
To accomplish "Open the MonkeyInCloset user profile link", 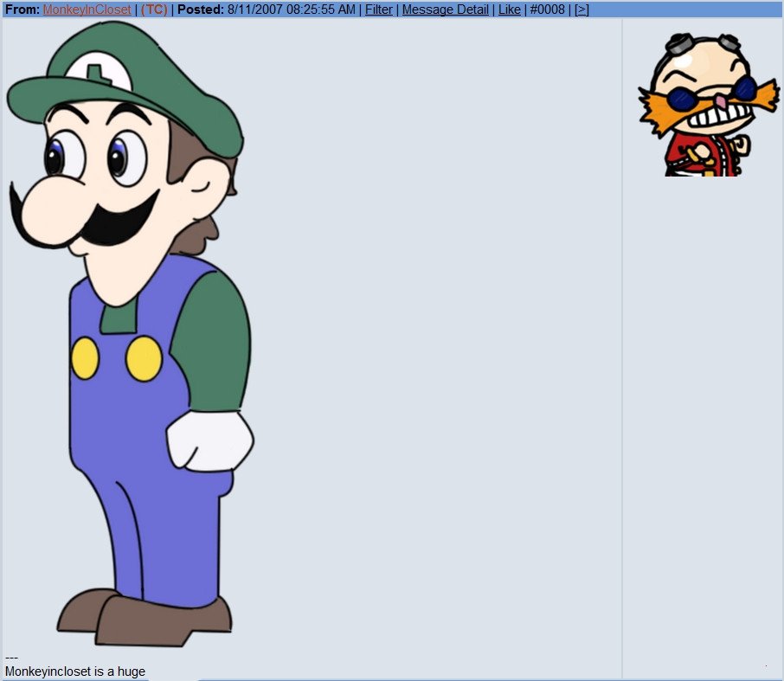I will click(x=87, y=10).
